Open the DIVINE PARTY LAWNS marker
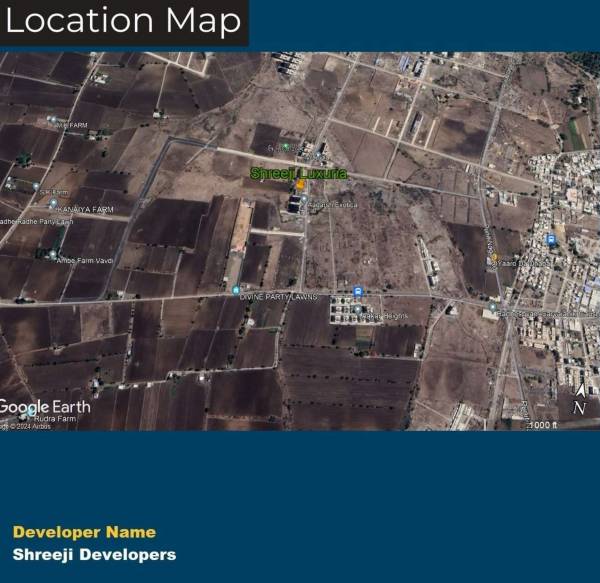 pos(236,291)
